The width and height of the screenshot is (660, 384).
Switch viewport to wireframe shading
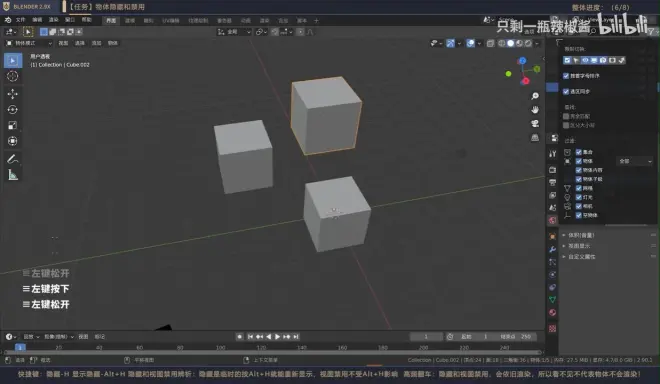(502, 43)
